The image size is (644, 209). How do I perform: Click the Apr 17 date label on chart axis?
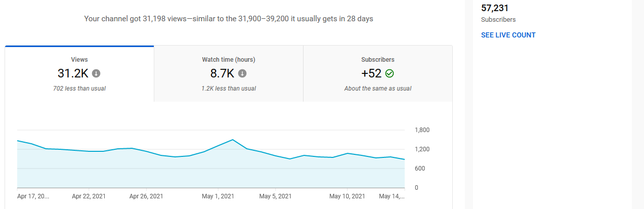[33, 196]
